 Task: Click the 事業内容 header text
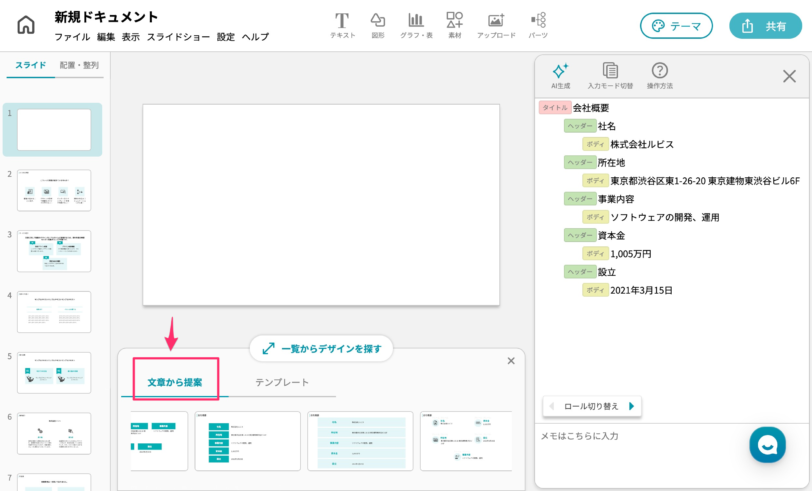[616, 199]
